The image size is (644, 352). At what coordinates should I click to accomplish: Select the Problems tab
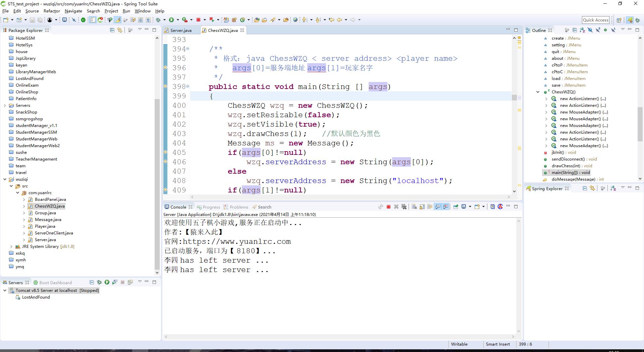[x=238, y=207]
